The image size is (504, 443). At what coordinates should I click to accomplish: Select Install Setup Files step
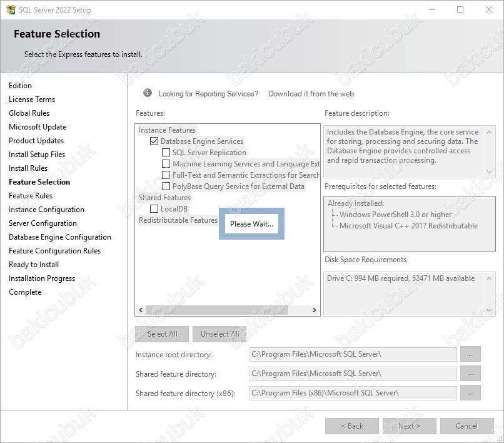click(x=37, y=155)
